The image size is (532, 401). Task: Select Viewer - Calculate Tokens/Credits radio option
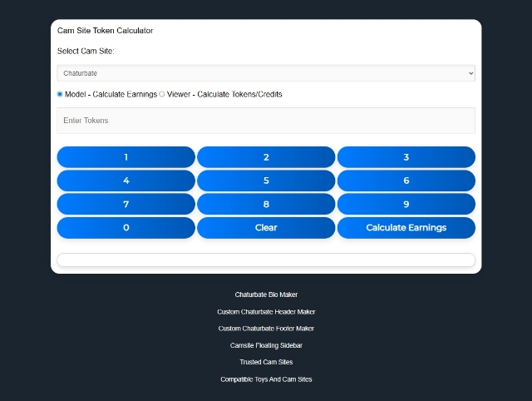pyautogui.click(x=162, y=94)
